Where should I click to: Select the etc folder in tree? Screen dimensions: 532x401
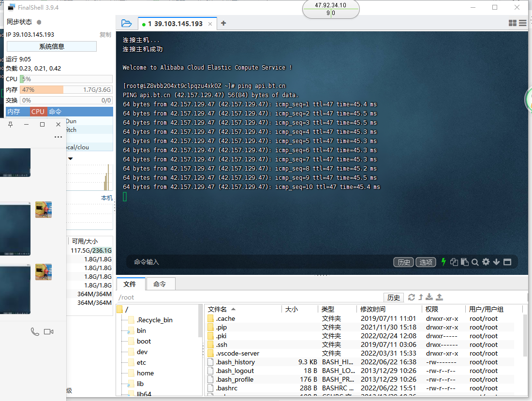tap(137, 362)
